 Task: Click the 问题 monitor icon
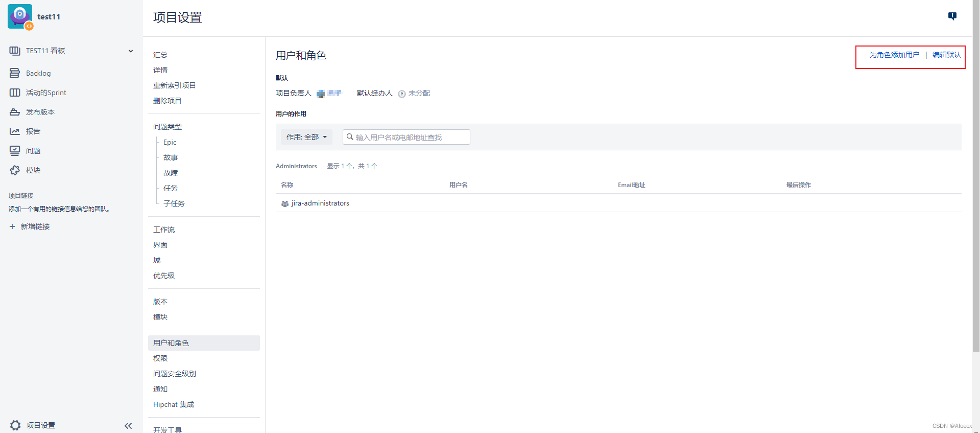click(15, 151)
